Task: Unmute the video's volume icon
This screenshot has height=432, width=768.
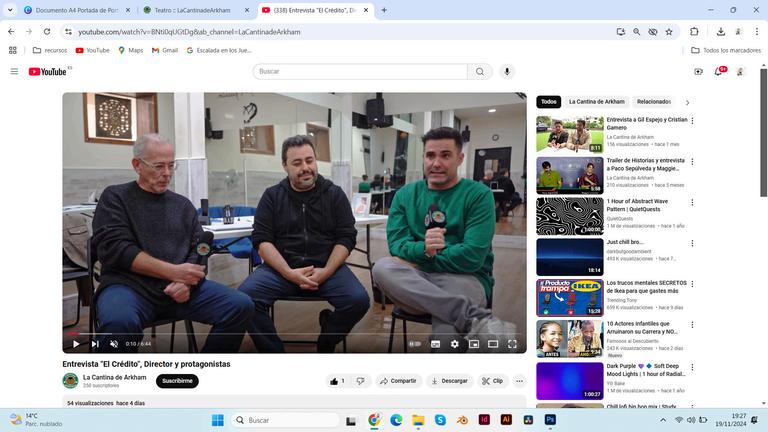Action: (x=114, y=344)
